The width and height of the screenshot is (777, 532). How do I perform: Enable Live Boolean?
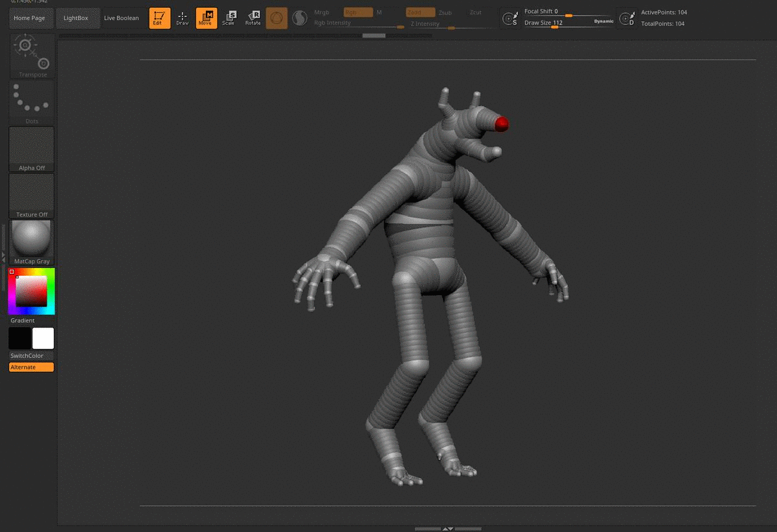[122, 18]
